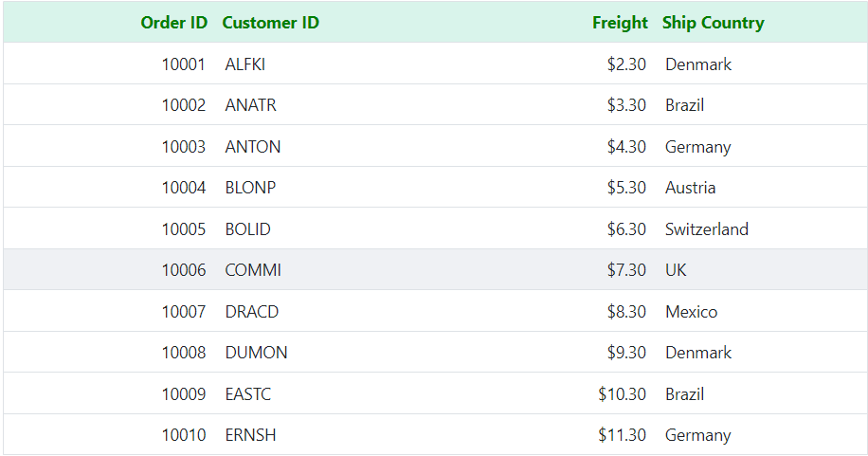Click the Austria ship country cell
868x456 pixels.
(690, 188)
